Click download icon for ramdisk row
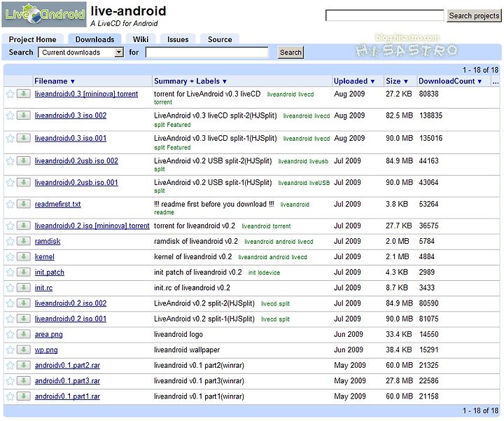Screen dimensions: 504x421 pos(24,241)
